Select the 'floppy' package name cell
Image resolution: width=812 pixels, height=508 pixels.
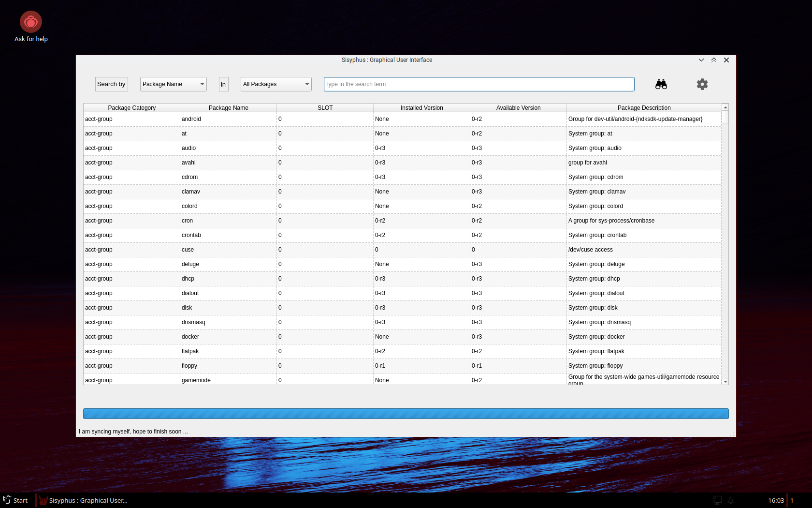tap(229, 366)
